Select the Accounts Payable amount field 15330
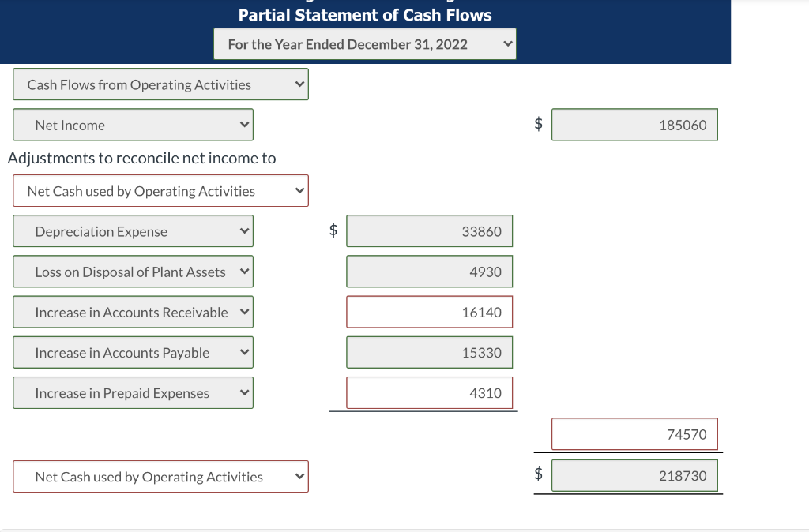The height and width of the screenshot is (532, 809). click(x=429, y=353)
